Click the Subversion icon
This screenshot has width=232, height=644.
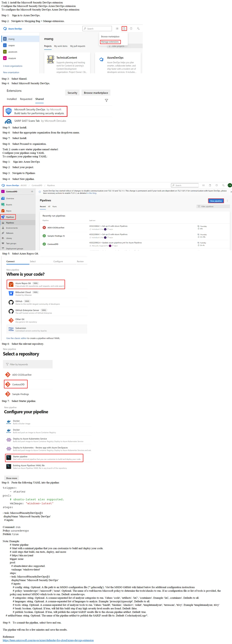tap(11, 329)
